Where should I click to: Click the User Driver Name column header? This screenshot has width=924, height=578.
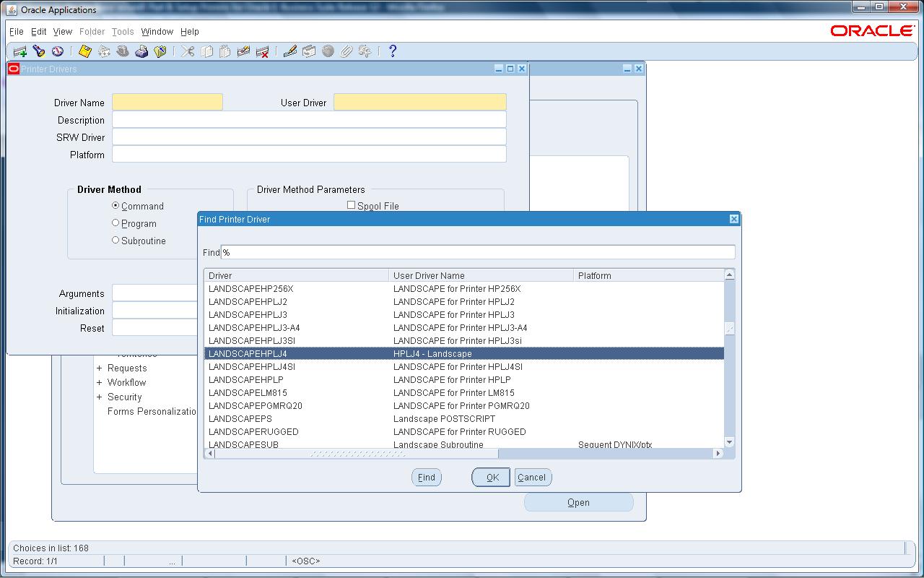point(481,275)
